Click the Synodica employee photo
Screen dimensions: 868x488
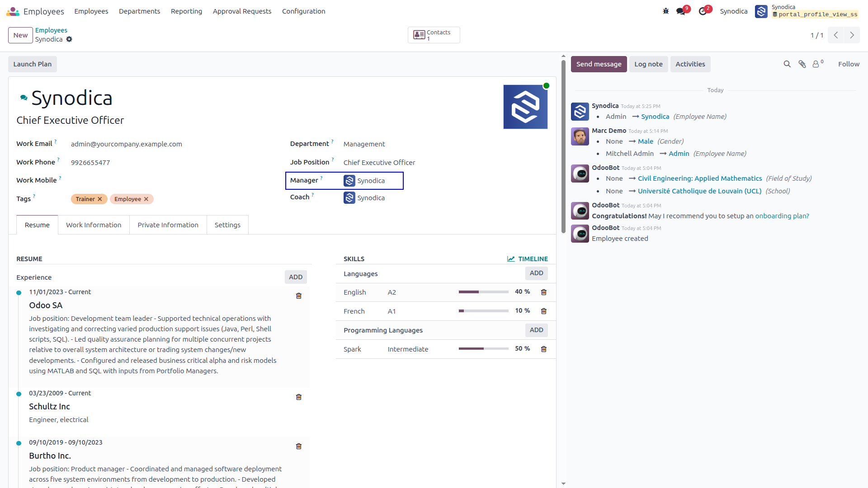tap(525, 107)
